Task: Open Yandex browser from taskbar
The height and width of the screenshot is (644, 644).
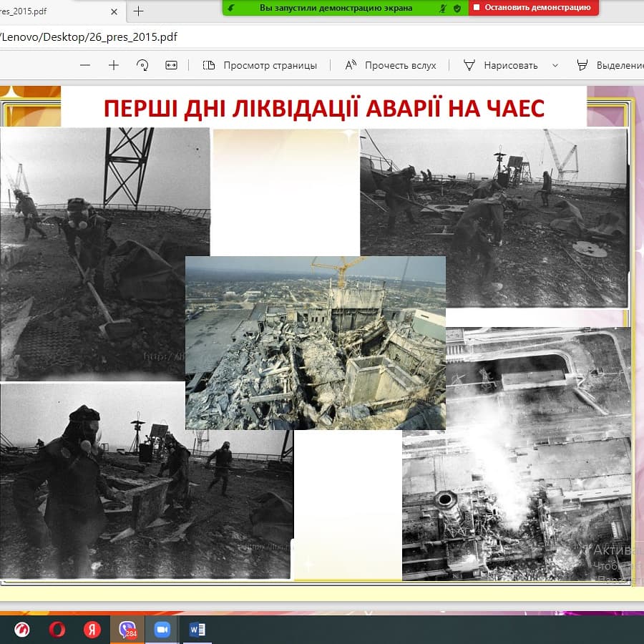Action: coord(92,630)
